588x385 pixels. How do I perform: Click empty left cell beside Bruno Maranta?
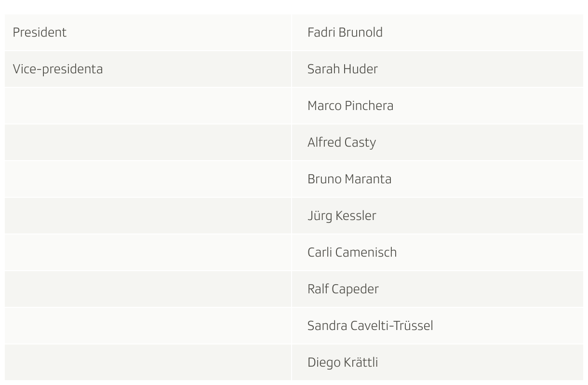[x=148, y=179]
